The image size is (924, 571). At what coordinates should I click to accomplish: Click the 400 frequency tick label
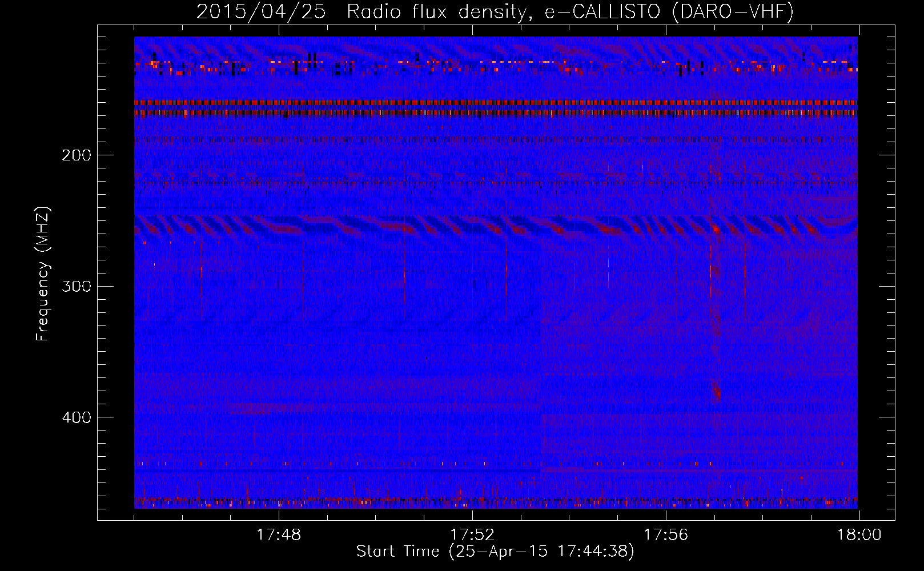click(x=76, y=417)
